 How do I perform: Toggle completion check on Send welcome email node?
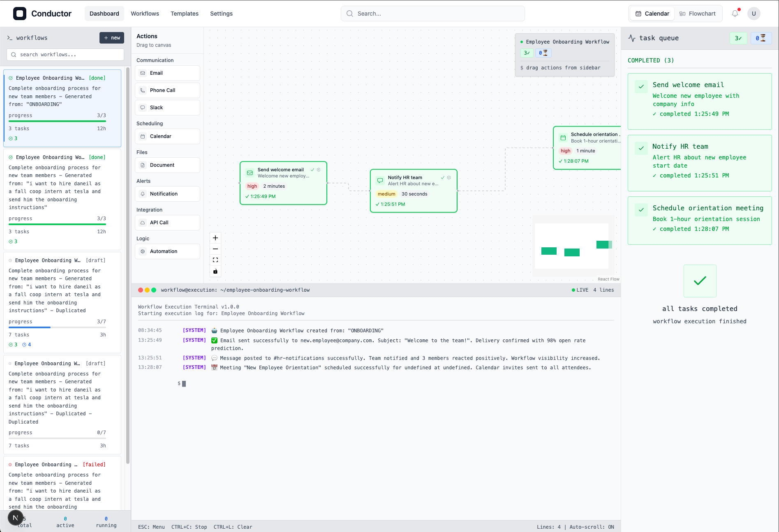coord(313,169)
